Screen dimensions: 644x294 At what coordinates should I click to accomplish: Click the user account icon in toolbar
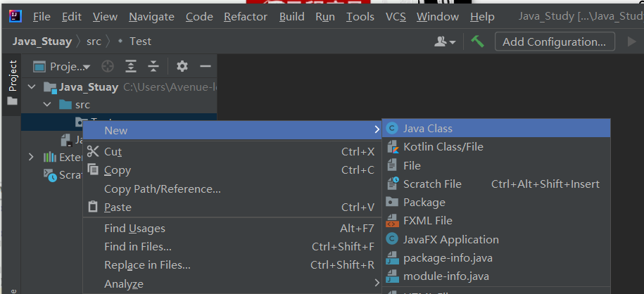pos(444,41)
